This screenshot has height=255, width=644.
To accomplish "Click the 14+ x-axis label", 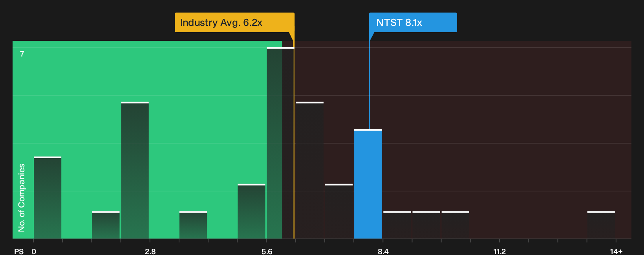I will [x=616, y=251].
